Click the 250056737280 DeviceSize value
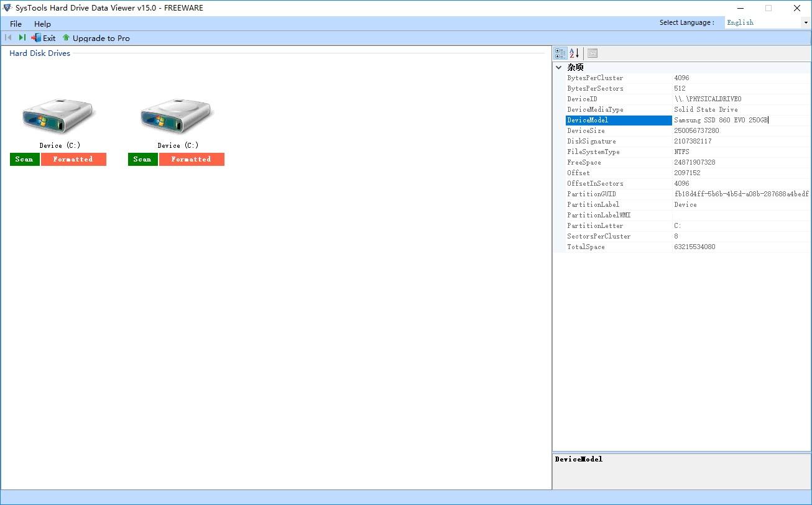Screen dimensions: 812x505 coord(696,131)
